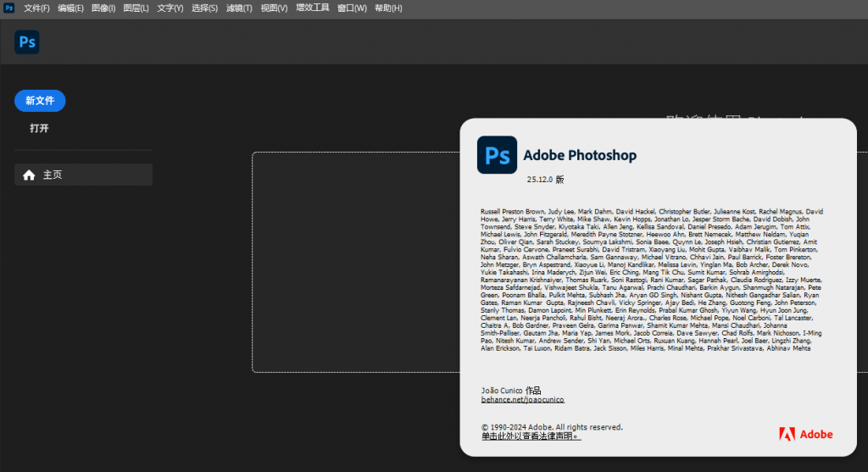868x472 pixels.
Task: Open the 图层(L) menu
Action: coord(136,8)
